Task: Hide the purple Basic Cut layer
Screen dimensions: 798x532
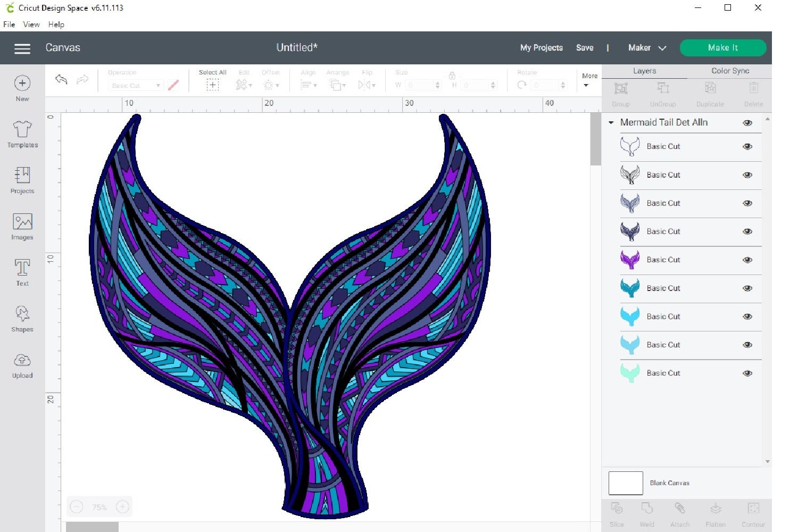Action: (747, 260)
